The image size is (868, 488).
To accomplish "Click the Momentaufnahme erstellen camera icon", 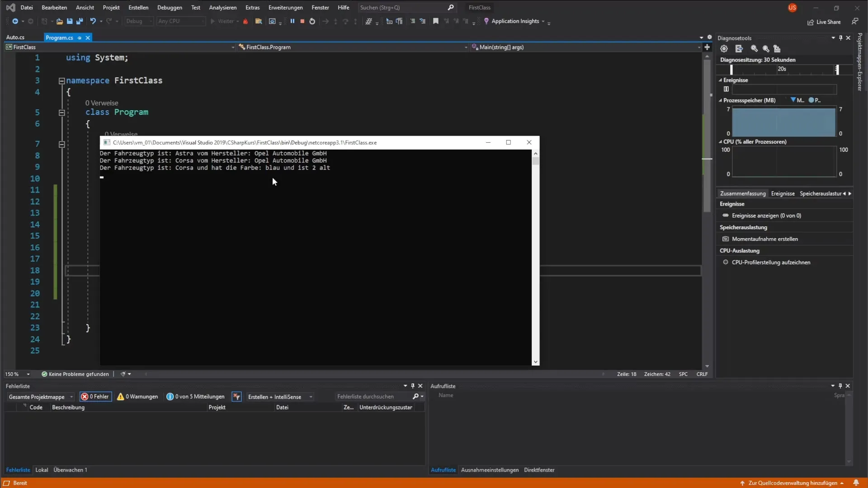I will click(726, 239).
